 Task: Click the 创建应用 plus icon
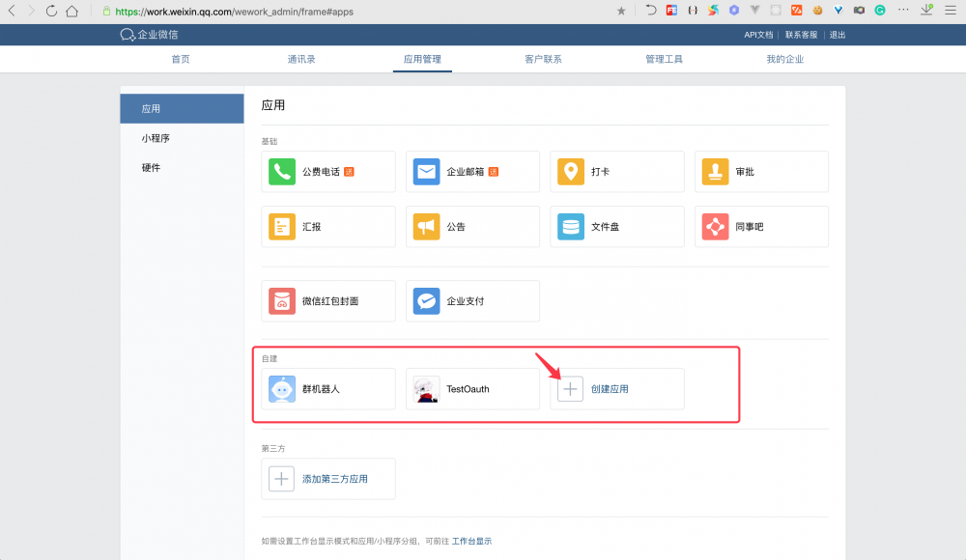tap(570, 388)
